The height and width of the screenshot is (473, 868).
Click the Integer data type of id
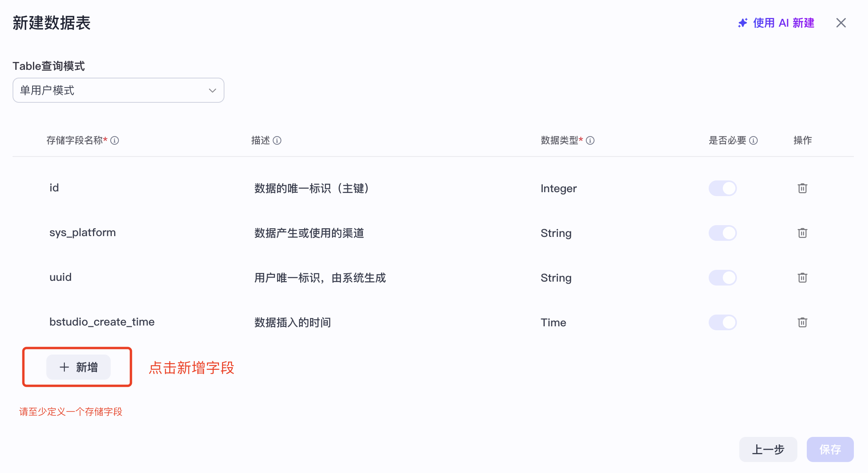pos(558,189)
